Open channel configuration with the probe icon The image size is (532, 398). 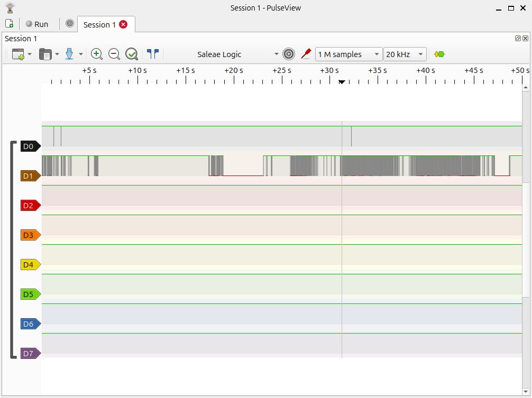[x=306, y=54]
